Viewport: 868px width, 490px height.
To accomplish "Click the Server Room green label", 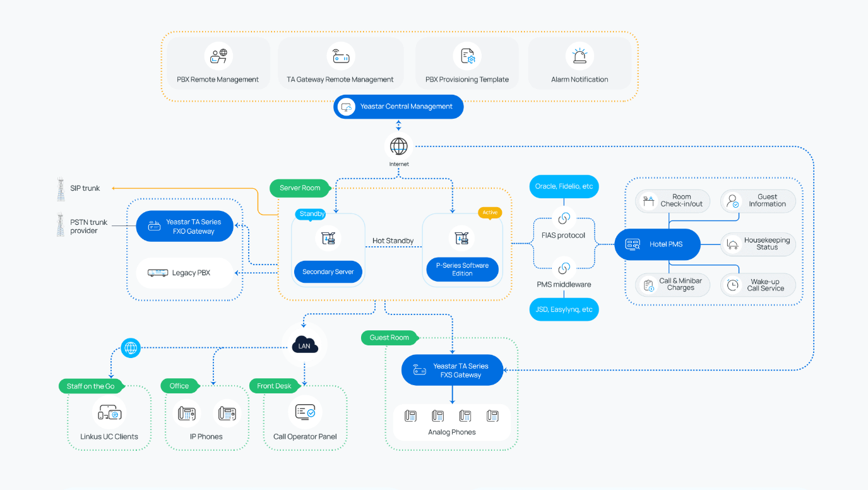I will (300, 188).
